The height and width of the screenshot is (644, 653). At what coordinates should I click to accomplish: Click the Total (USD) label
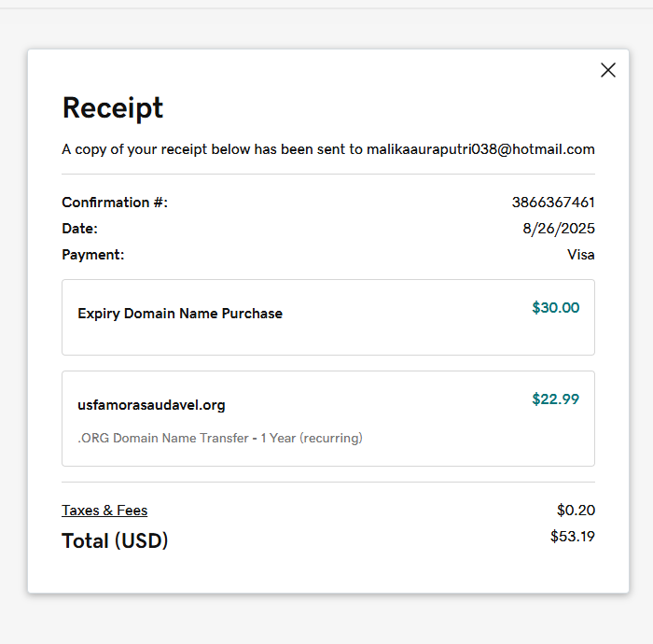click(115, 540)
